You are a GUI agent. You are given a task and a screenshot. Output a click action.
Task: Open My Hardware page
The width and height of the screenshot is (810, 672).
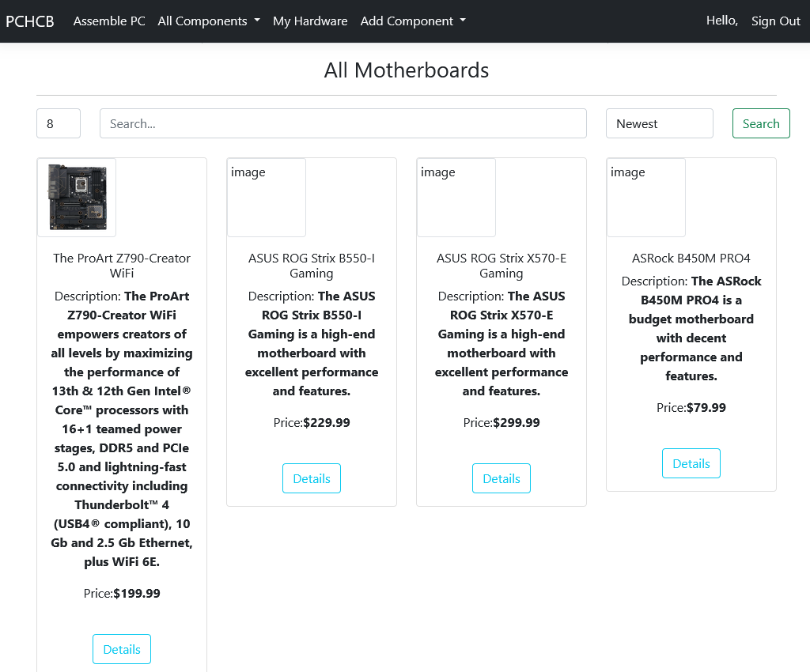310,21
